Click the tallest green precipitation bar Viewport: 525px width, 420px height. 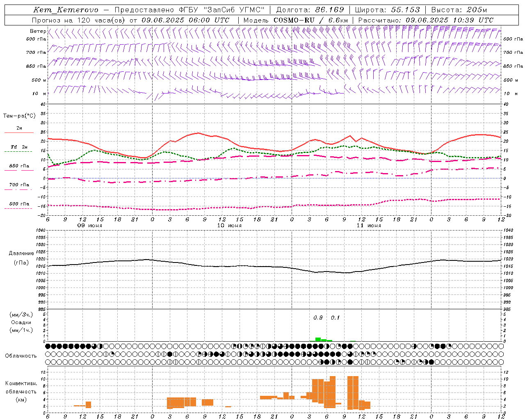[318, 339]
